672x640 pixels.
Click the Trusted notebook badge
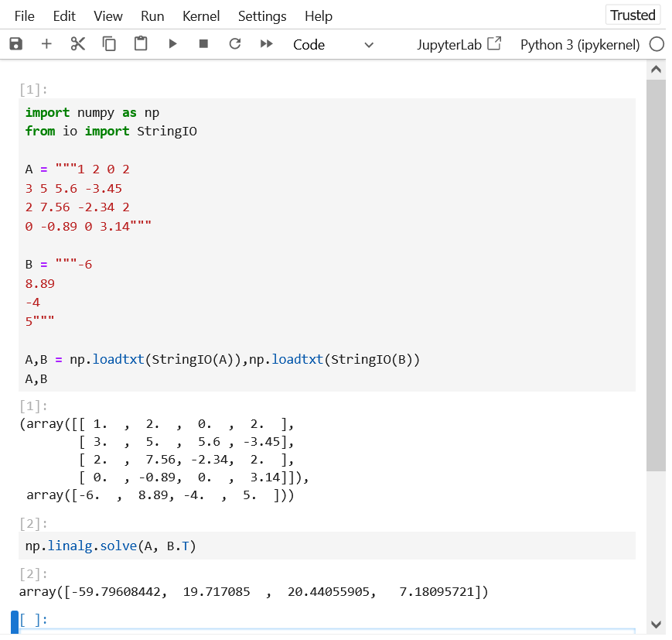coord(633,15)
